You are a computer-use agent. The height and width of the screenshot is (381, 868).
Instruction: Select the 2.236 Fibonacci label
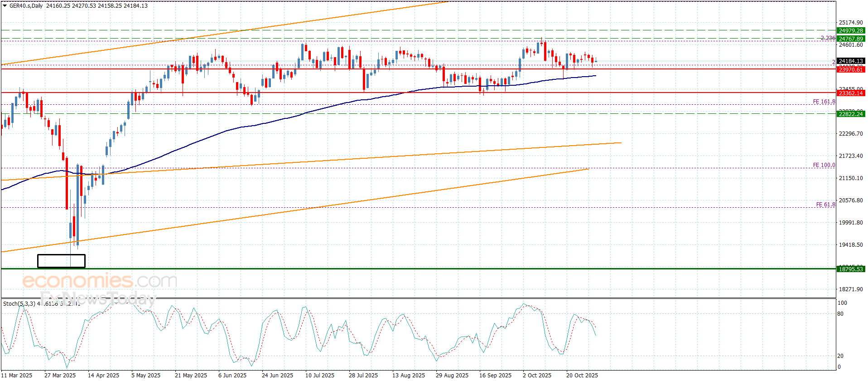coord(828,38)
